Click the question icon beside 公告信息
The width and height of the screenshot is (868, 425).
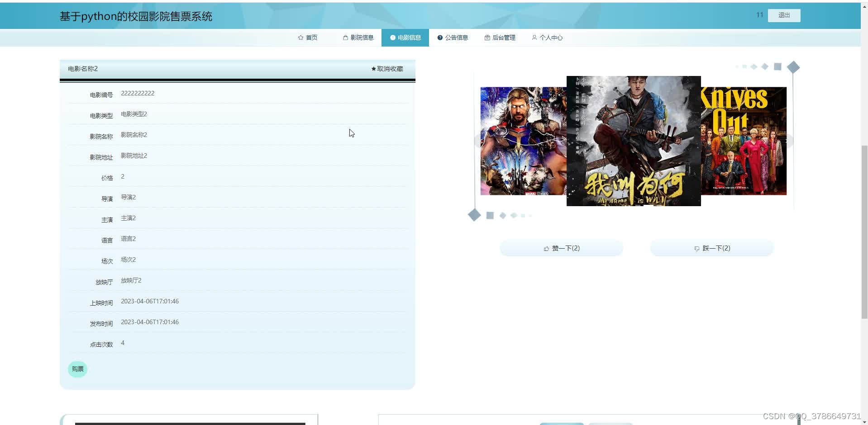(x=440, y=38)
